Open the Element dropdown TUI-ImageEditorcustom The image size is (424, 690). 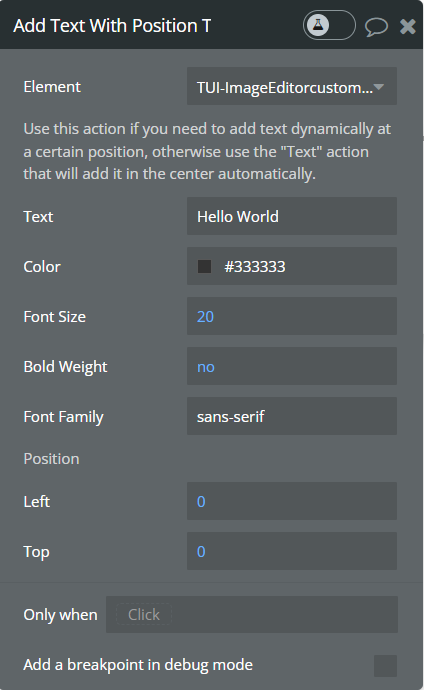click(292, 86)
